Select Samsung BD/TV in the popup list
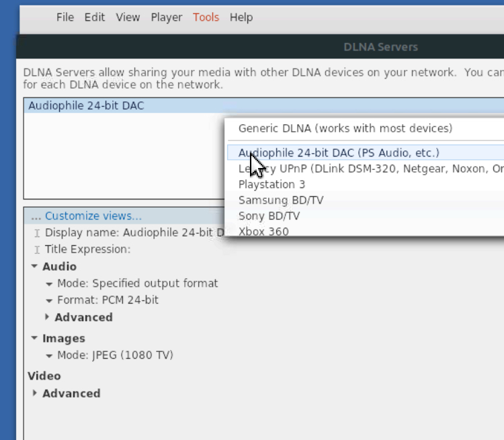 (281, 200)
